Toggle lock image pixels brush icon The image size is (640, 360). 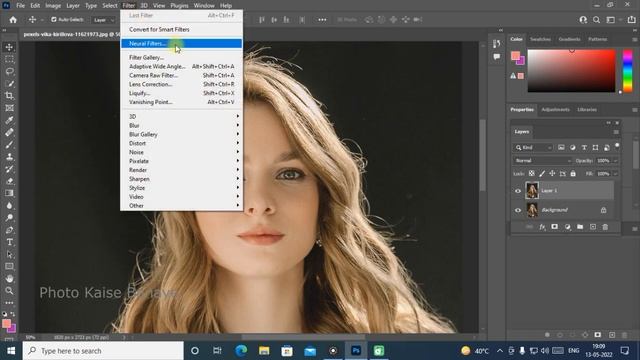point(542,173)
